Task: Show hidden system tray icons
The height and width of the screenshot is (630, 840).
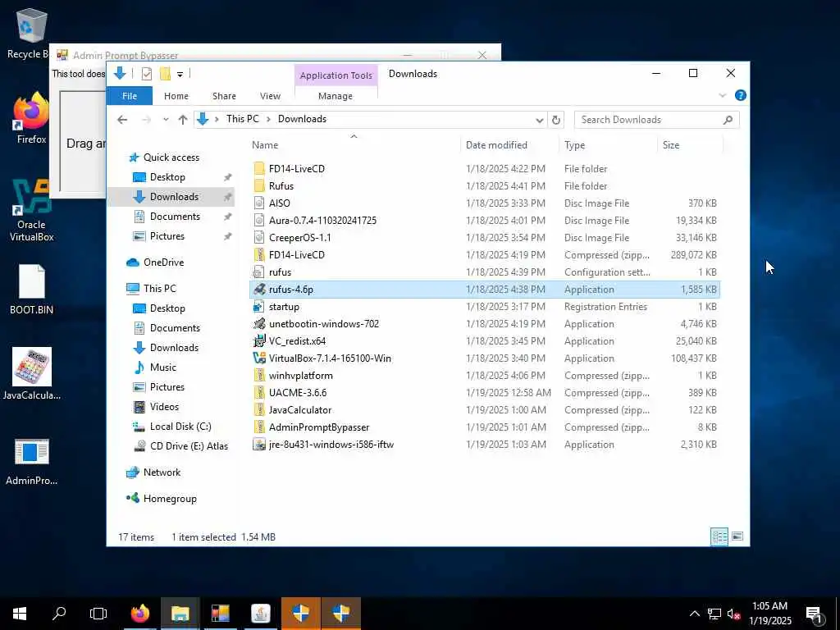Action: click(694, 614)
